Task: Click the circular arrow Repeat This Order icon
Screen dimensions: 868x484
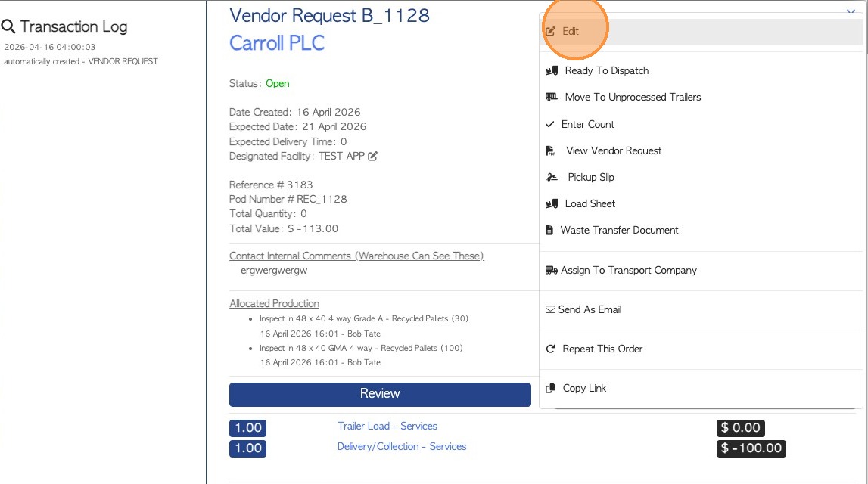Action: click(x=550, y=349)
